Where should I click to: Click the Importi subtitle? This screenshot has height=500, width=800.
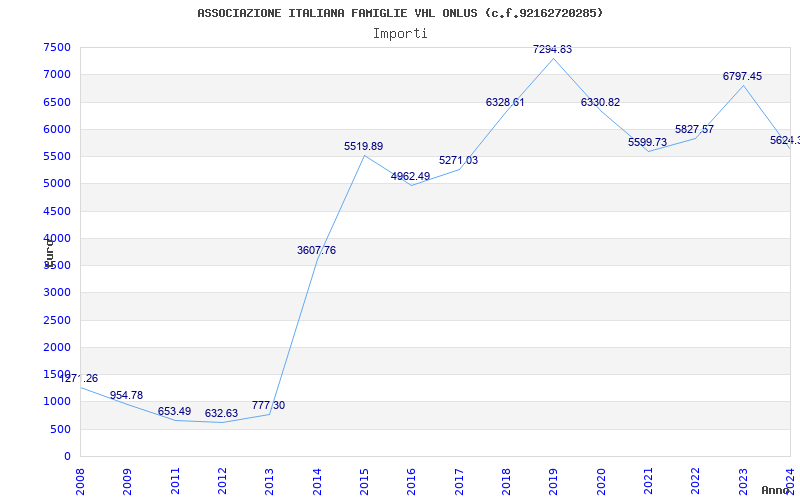pyautogui.click(x=400, y=34)
